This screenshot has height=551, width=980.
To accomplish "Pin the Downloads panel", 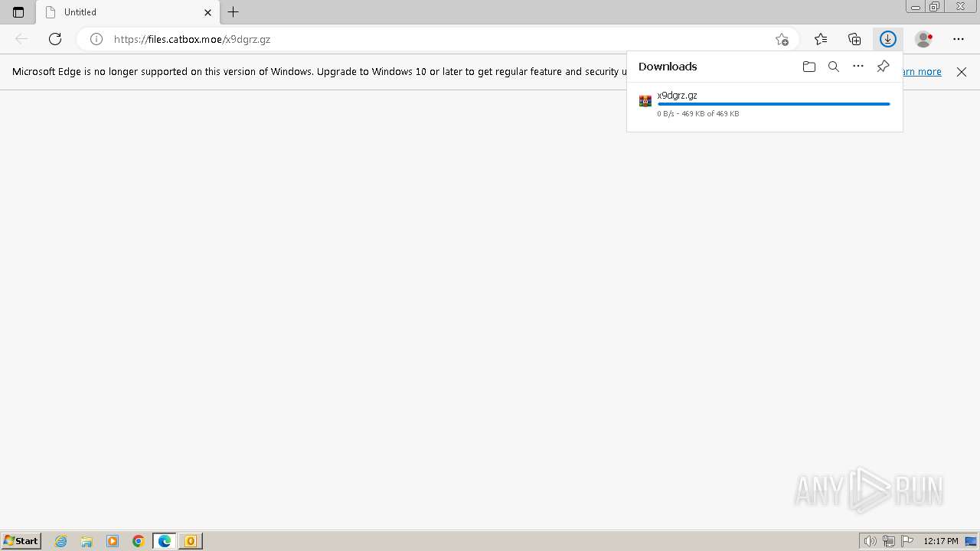I will point(883,67).
